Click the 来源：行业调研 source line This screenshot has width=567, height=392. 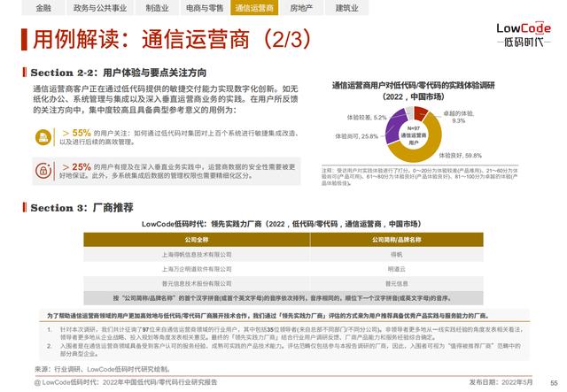[103, 369]
